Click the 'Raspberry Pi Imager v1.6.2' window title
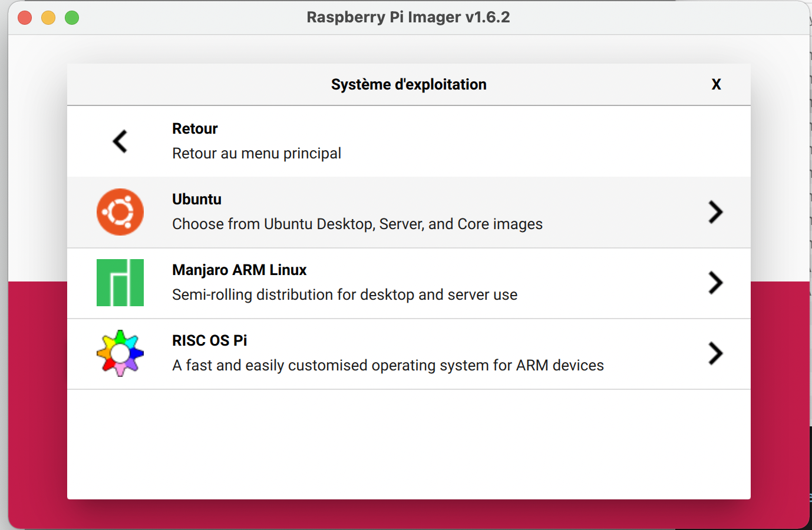Viewport: 812px width, 530px height. pyautogui.click(x=408, y=17)
